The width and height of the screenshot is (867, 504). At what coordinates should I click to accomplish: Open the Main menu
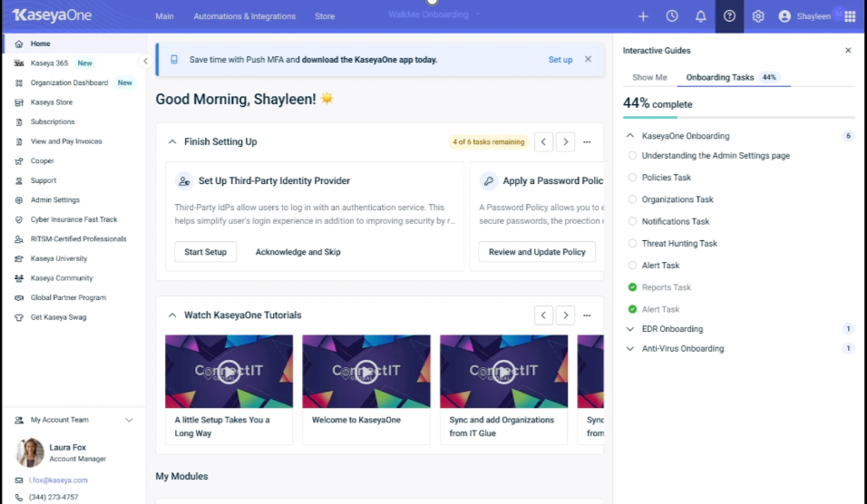164,16
